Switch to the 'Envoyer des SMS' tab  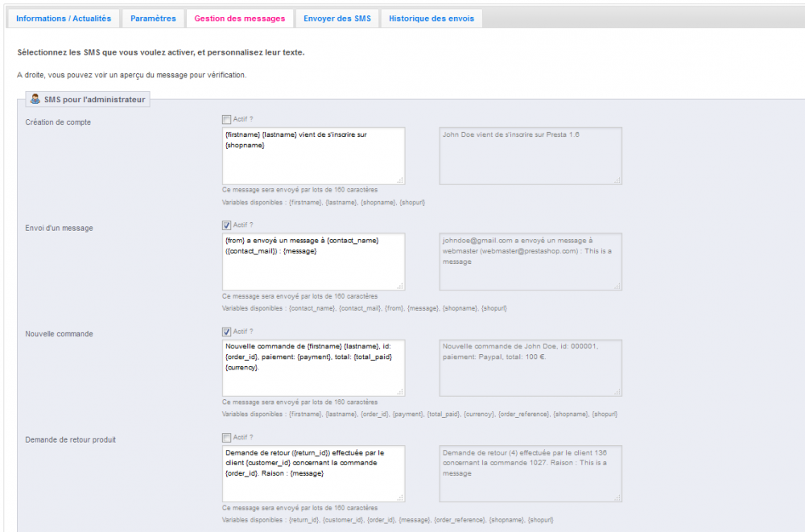click(337, 18)
